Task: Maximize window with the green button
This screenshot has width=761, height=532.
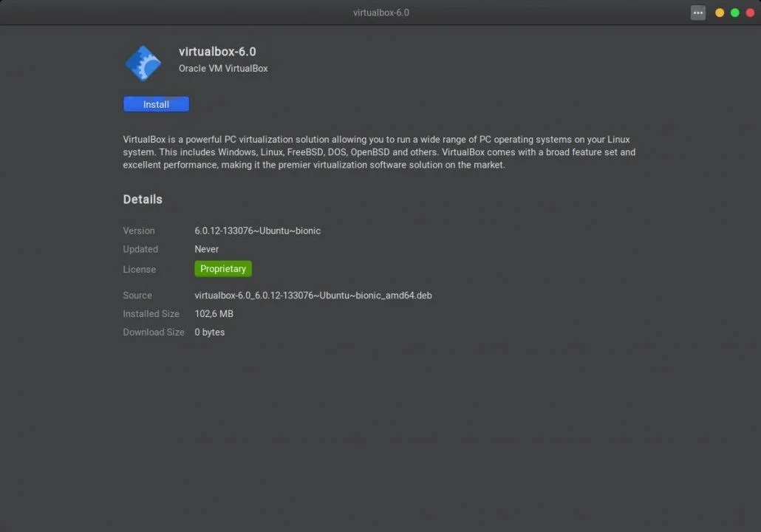Action: tap(735, 13)
